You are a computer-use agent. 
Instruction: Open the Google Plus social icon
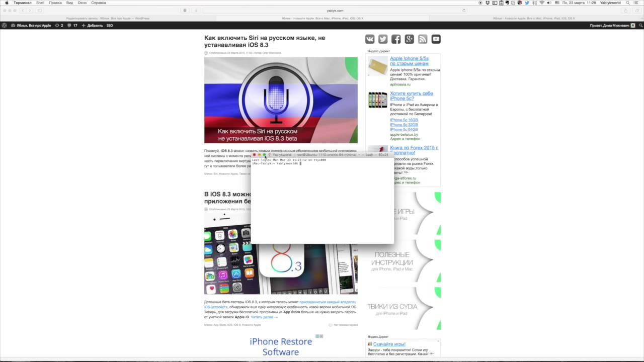pos(410,39)
